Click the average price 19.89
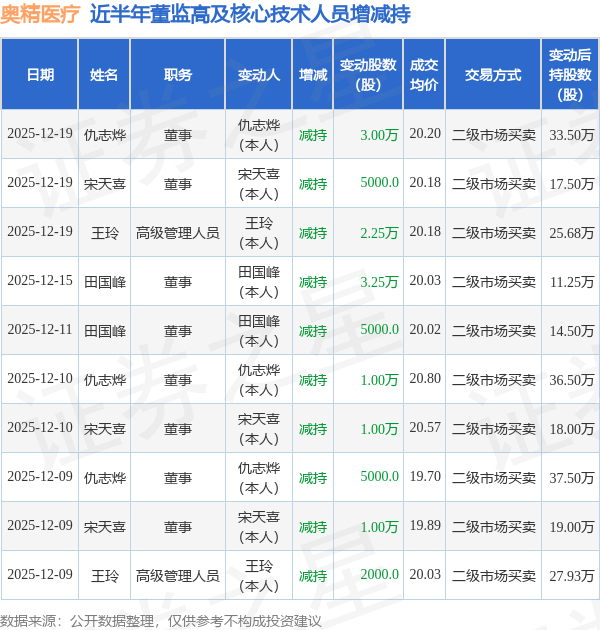The image size is (600, 630). point(425,526)
